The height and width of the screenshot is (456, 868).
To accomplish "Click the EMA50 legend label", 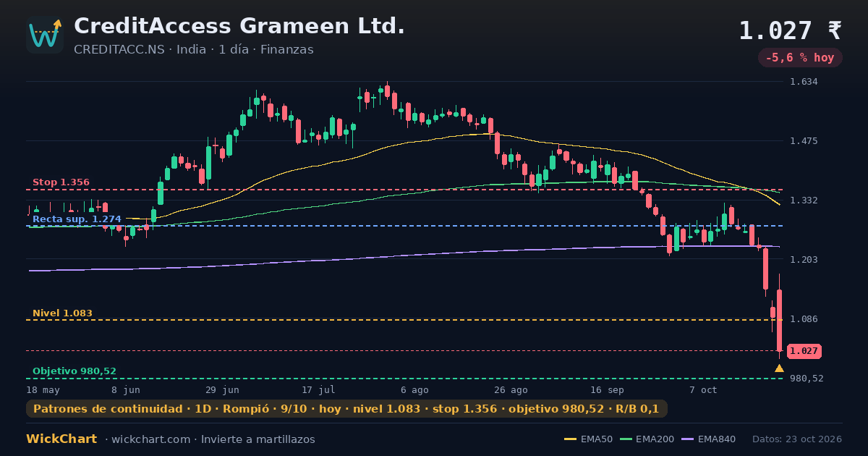I will [x=597, y=439].
